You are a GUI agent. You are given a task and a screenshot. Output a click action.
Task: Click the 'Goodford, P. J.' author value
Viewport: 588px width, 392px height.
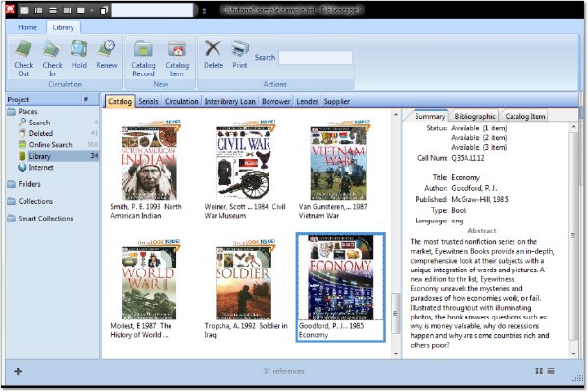(474, 188)
